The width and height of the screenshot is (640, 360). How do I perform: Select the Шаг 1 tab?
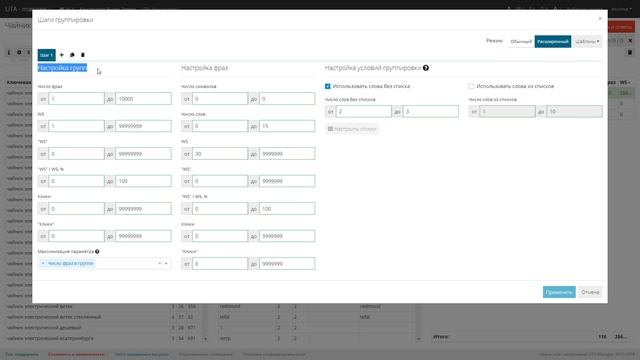[x=47, y=55]
